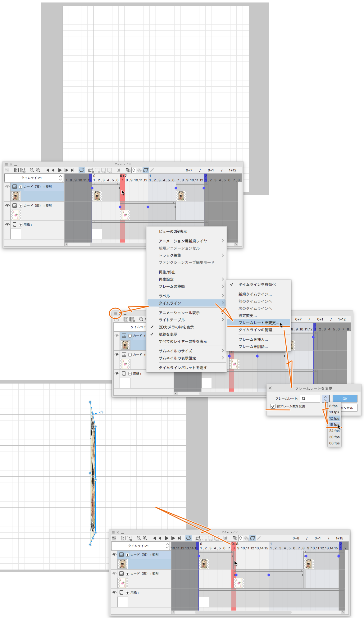Choose タイムラインの管理... in submenu
364x618 pixels.
259,330
